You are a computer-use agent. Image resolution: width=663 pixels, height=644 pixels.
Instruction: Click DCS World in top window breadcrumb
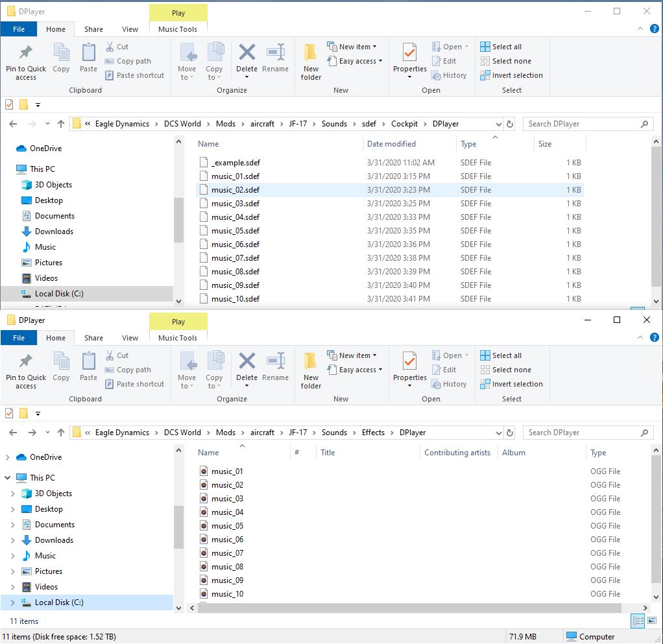click(x=182, y=124)
